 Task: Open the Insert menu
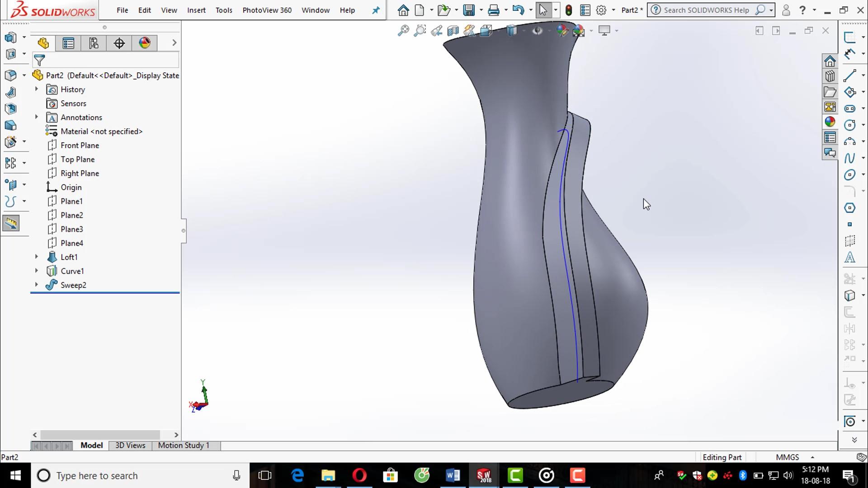(196, 10)
